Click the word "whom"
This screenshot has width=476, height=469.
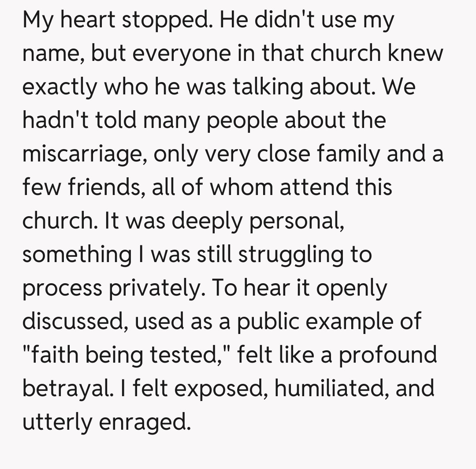242,187
